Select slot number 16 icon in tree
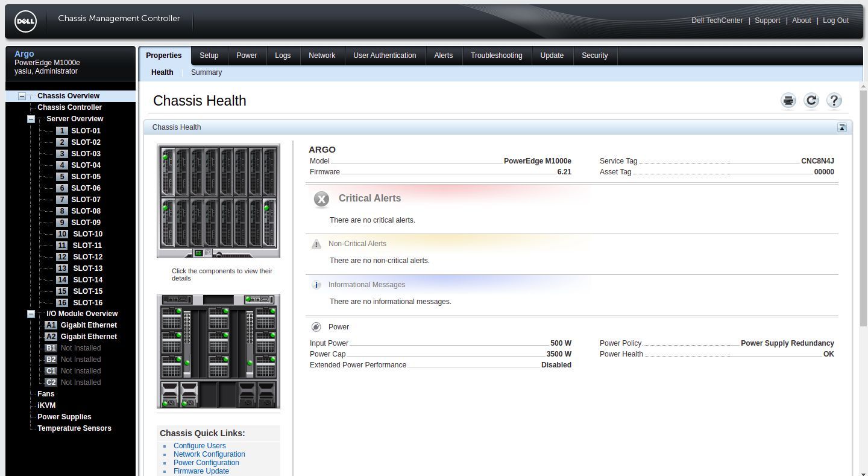The width and height of the screenshot is (868, 476). point(62,303)
